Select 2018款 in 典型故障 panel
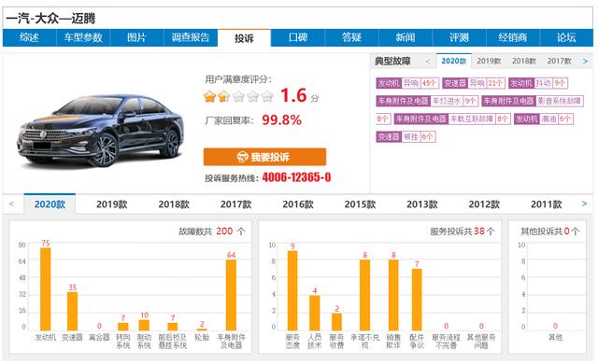Image resolution: width=598 pixels, height=364 pixels. [524, 61]
